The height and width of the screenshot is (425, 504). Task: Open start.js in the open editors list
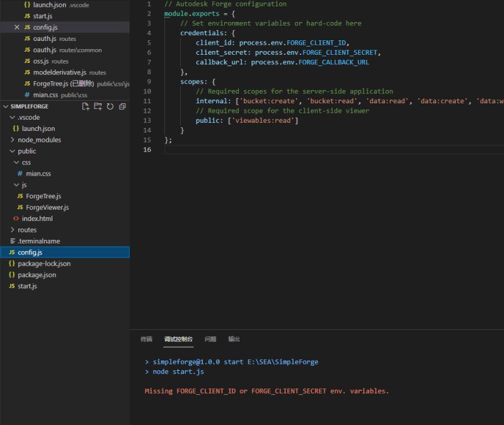pyautogui.click(x=65, y=16)
